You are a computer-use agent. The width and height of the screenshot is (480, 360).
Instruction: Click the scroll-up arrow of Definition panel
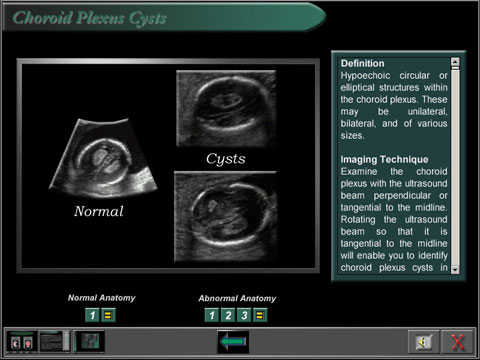pos(455,62)
